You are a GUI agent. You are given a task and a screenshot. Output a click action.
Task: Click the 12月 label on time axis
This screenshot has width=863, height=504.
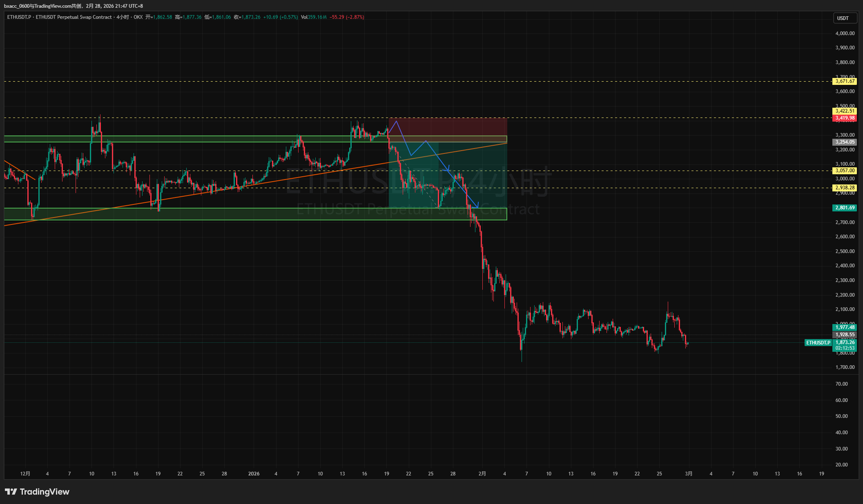click(25, 474)
